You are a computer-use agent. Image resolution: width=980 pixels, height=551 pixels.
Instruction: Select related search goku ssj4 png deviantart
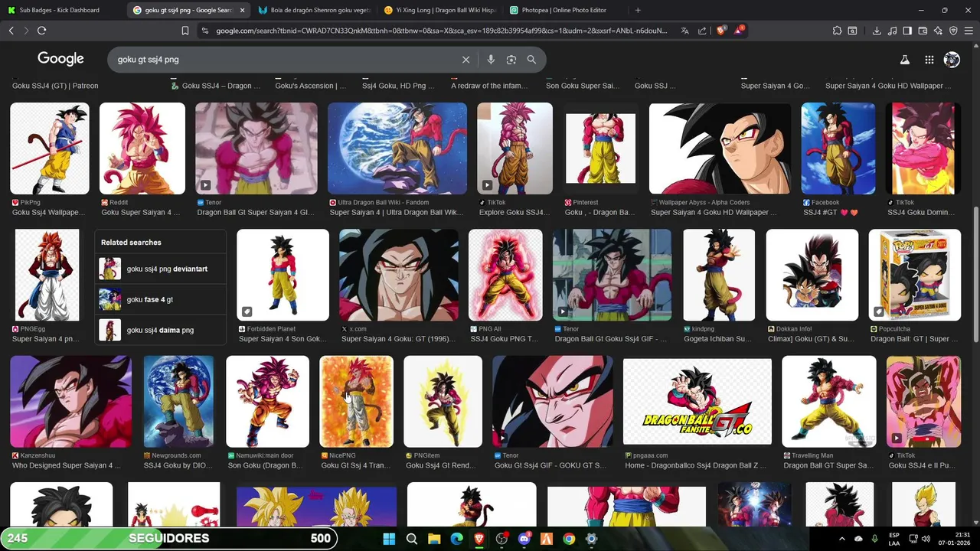click(161, 269)
